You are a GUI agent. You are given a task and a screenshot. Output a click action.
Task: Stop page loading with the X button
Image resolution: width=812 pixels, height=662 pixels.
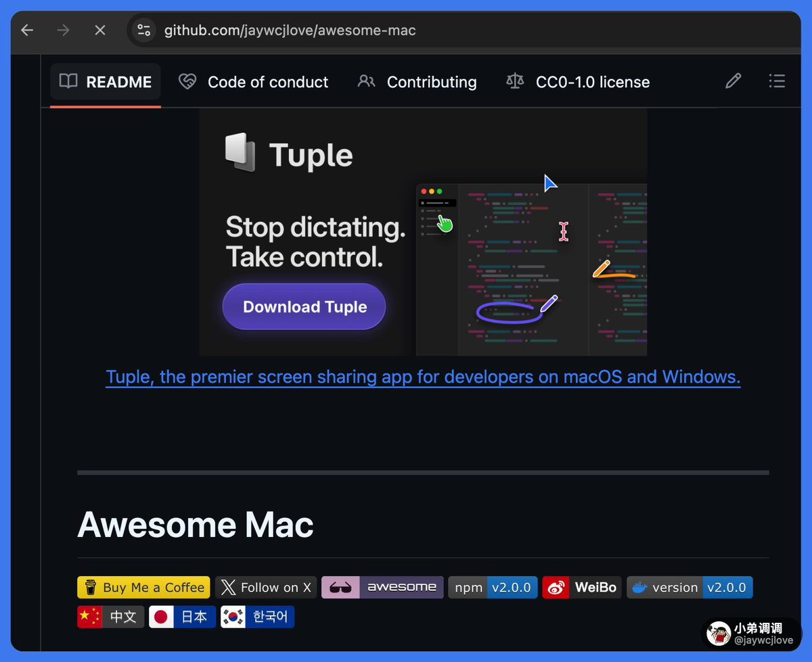point(100,30)
